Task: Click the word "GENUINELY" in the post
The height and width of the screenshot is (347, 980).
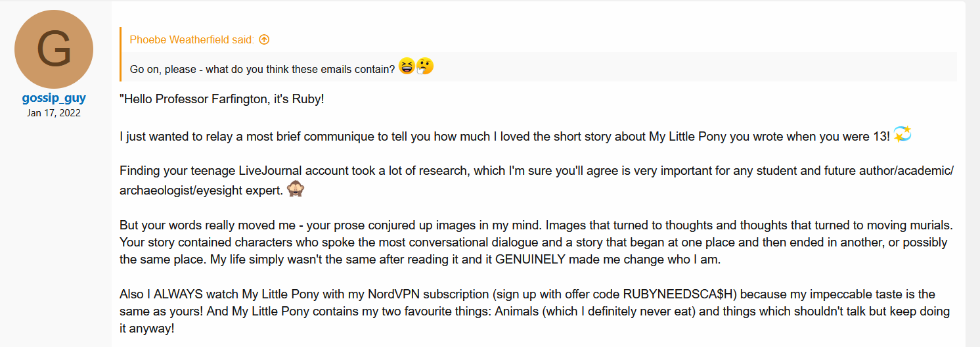Action: pos(531,260)
